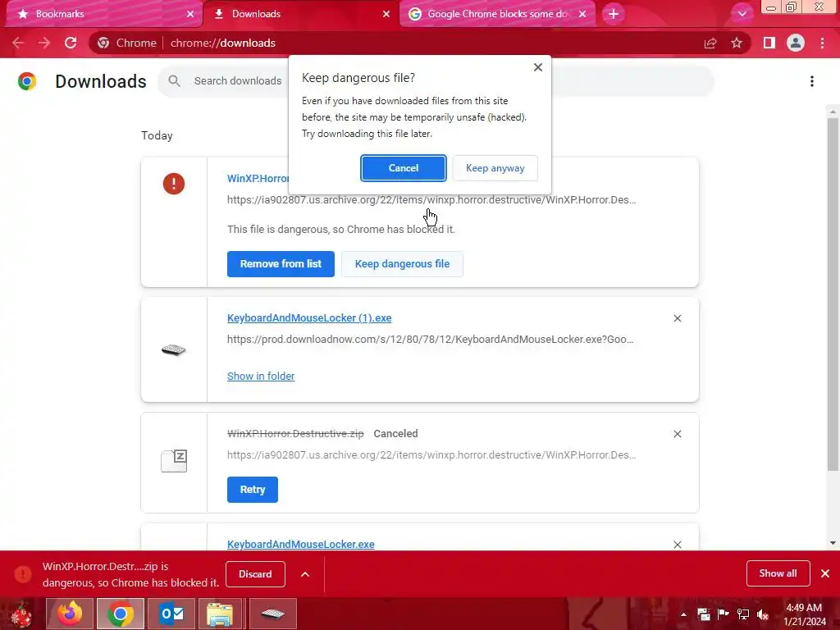Screen dimensions: 840x630
Task: Click Chrome icon in taskbar
Action: [x=120, y=614]
